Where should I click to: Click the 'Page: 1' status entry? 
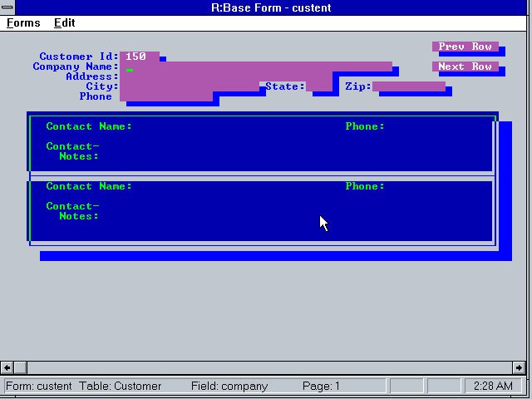point(321,386)
